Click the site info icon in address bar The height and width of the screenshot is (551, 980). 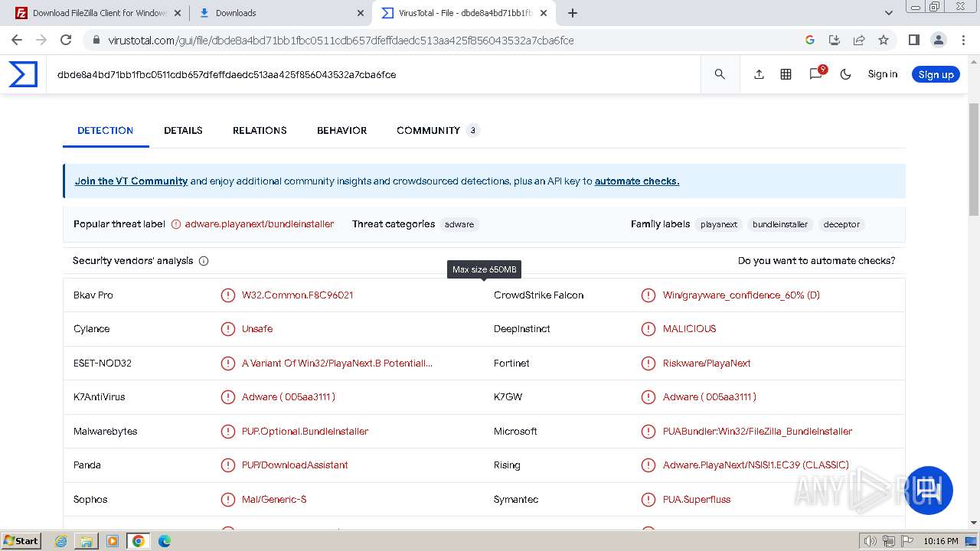coord(96,40)
